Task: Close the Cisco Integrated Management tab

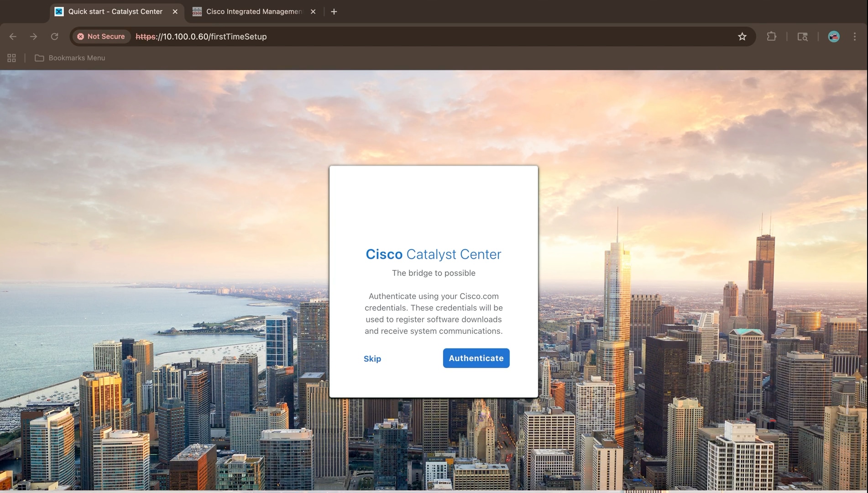Action: click(x=313, y=11)
